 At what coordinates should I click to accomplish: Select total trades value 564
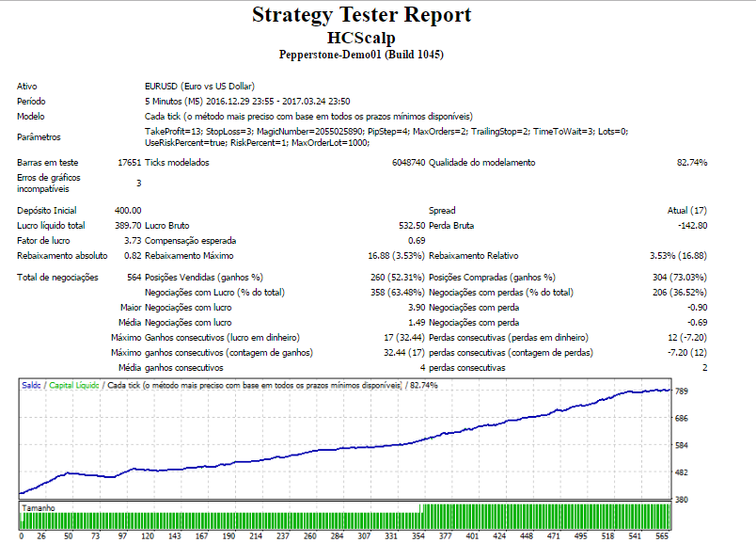coord(134,278)
